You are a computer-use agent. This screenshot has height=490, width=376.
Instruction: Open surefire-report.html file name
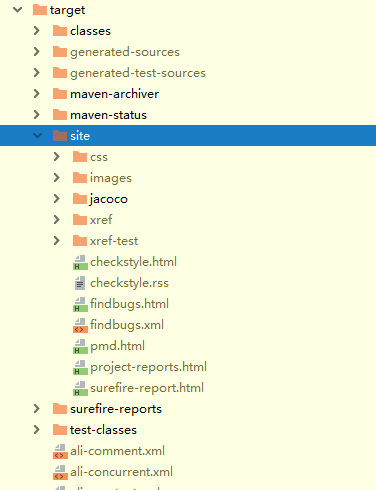coord(147,388)
